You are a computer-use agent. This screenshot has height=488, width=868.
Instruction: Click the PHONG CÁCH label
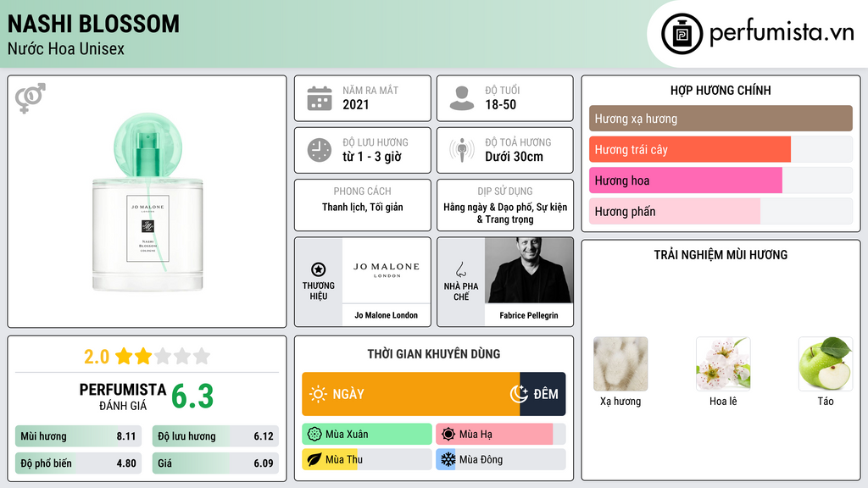[362, 191]
